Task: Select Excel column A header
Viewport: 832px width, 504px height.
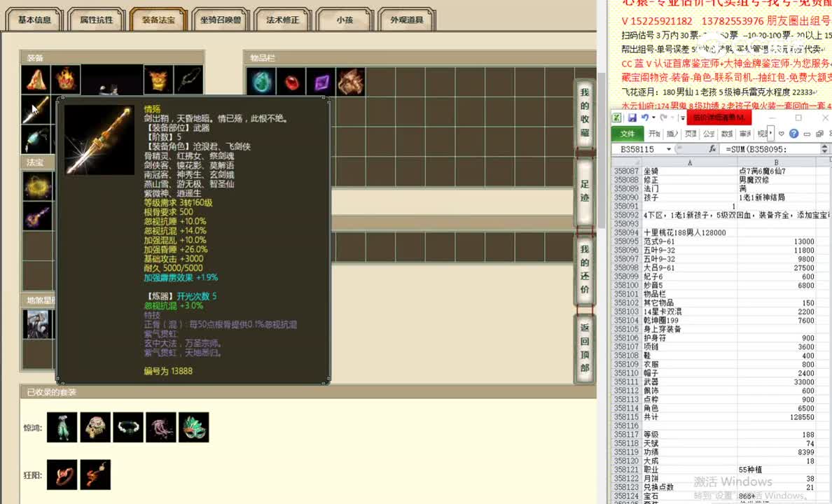Action: click(x=689, y=162)
